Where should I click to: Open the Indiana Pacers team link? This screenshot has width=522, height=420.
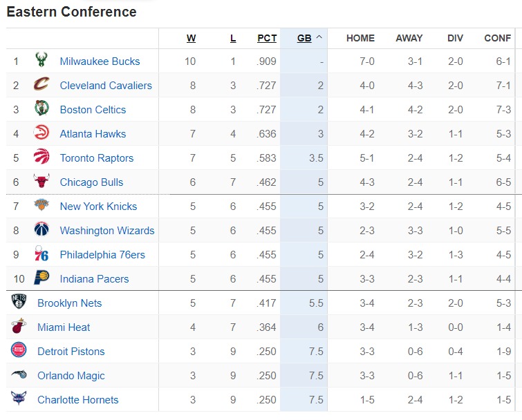pos(94,278)
